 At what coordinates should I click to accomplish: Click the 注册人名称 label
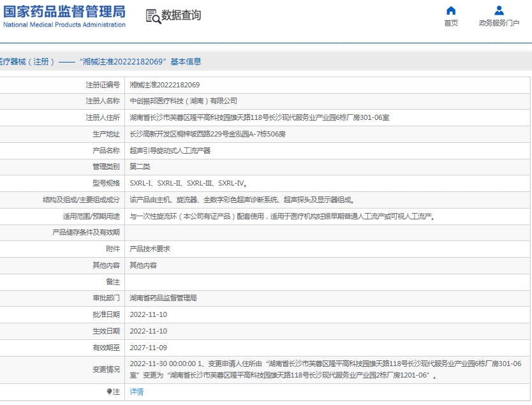[x=103, y=101]
